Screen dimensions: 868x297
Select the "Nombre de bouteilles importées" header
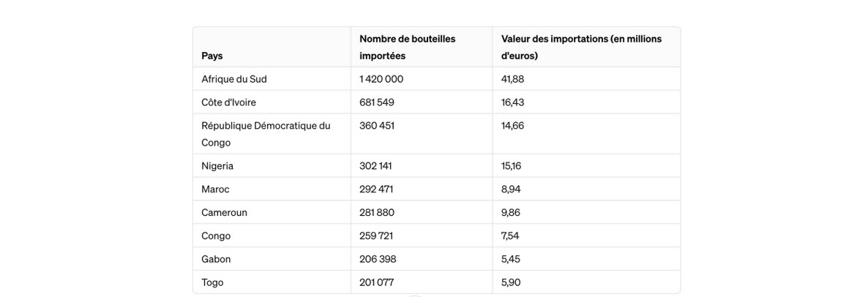(407, 47)
